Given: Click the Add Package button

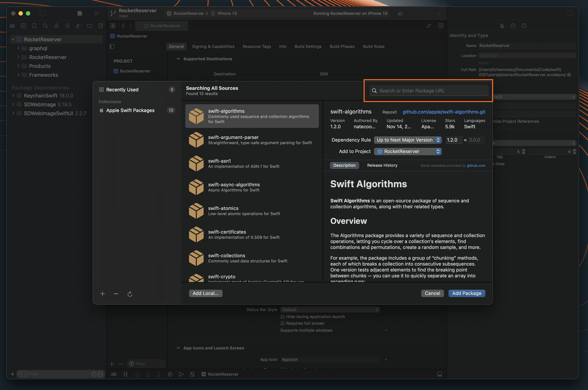Looking at the screenshot, I should click(466, 293).
